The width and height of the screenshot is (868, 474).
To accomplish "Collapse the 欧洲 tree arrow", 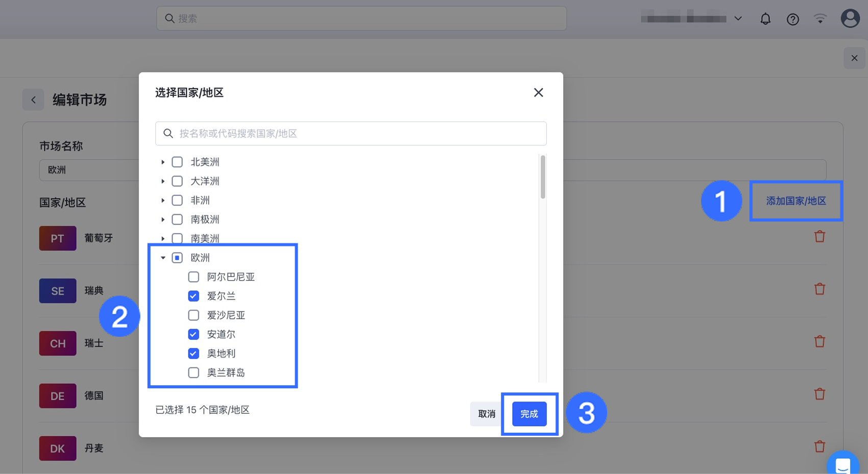I will (x=163, y=258).
